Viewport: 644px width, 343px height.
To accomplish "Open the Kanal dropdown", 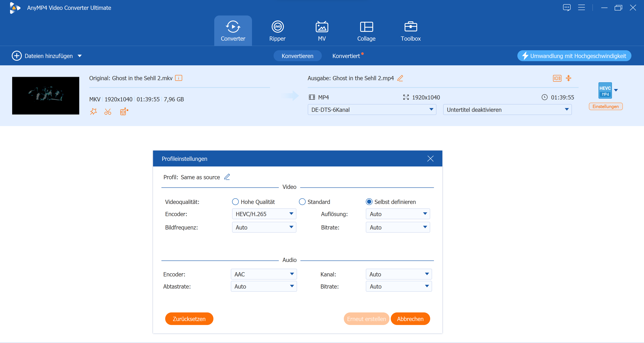I will coord(399,274).
